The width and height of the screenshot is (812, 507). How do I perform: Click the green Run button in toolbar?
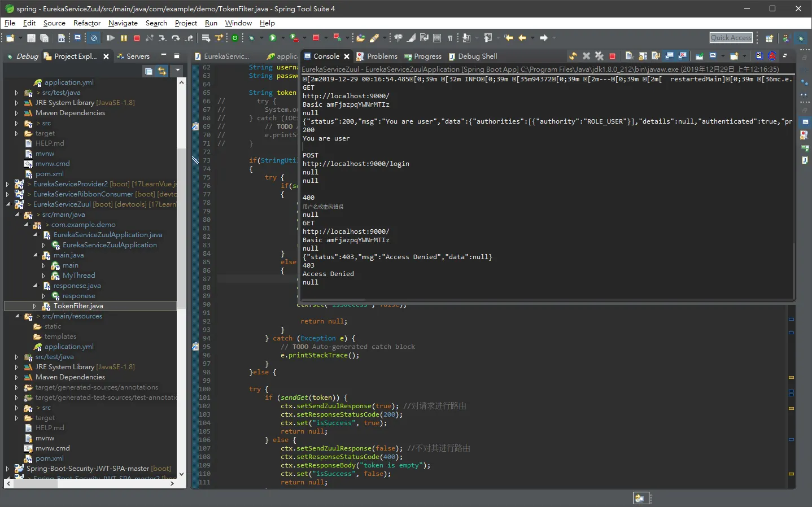tap(273, 38)
